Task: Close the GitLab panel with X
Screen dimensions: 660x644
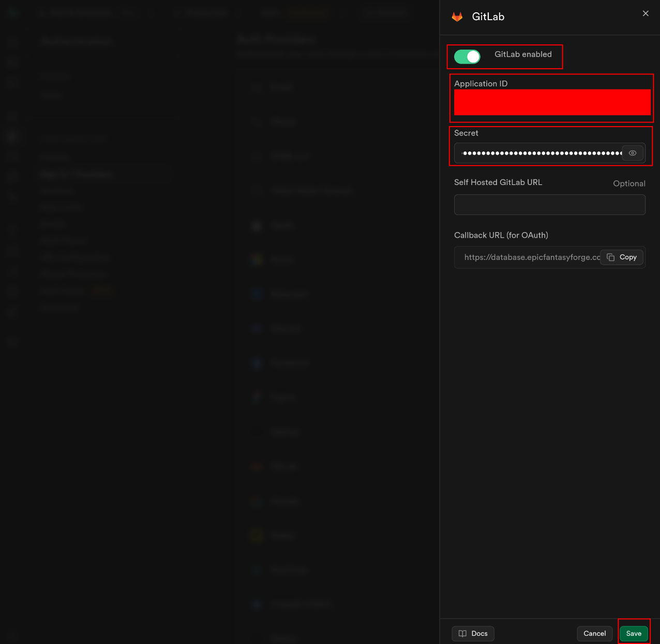Action: [646, 13]
